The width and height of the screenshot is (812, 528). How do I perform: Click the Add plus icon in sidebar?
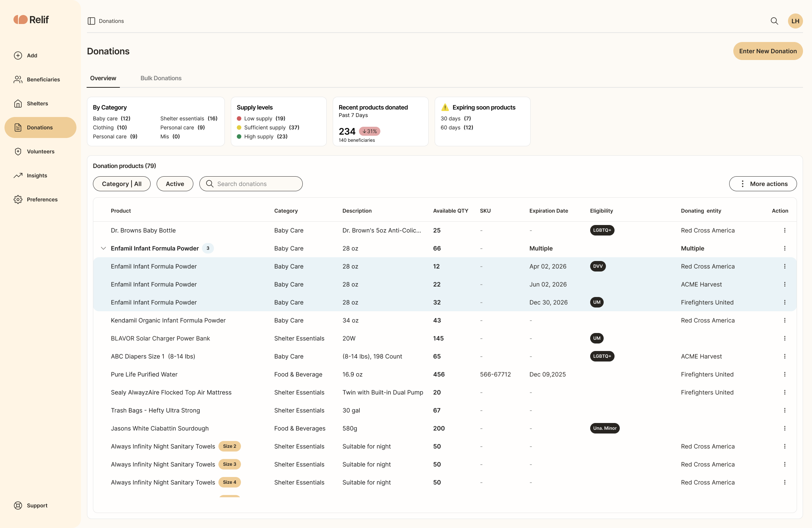click(18, 55)
